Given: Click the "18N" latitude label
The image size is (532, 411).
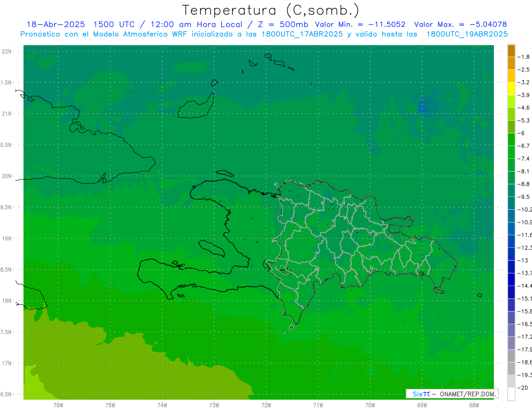Looking at the screenshot, I should coord(7,301).
